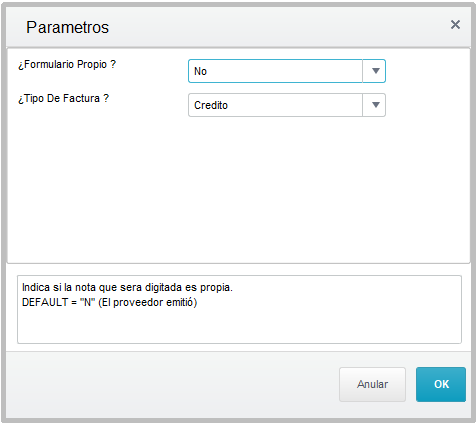476x425 pixels.
Task: Open the combo box showing Credito
Action: 287,105
